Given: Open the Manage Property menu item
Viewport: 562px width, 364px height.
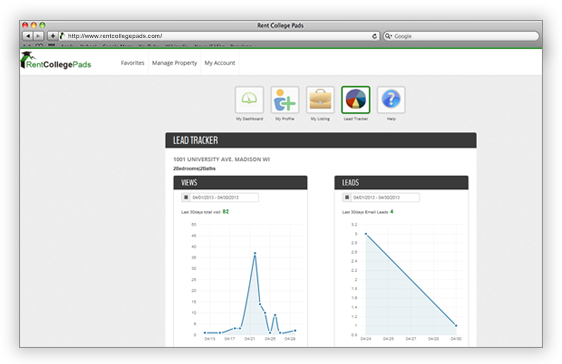Looking at the screenshot, I should [175, 63].
